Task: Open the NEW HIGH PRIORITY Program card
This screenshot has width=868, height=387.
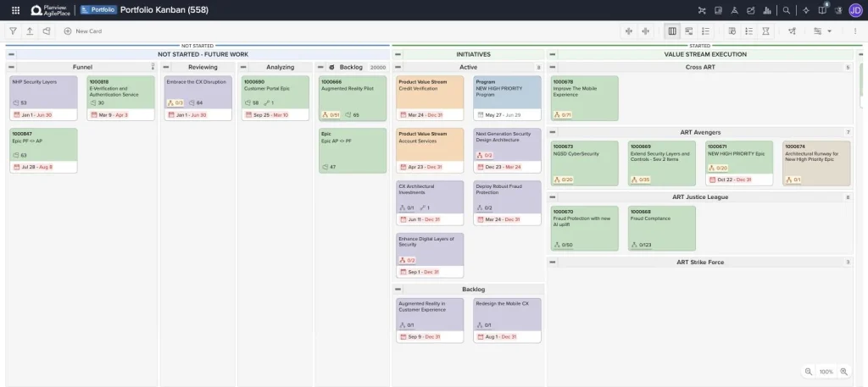Action: point(507,98)
